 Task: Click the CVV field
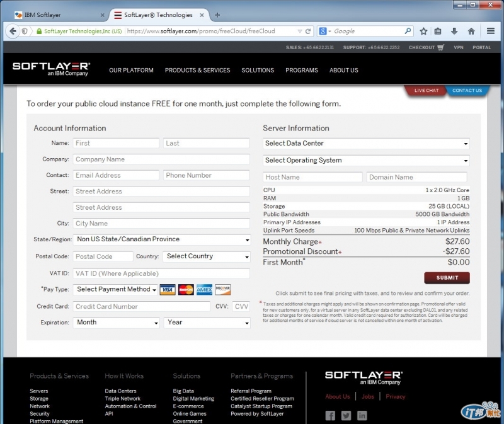(x=241, y=306)
